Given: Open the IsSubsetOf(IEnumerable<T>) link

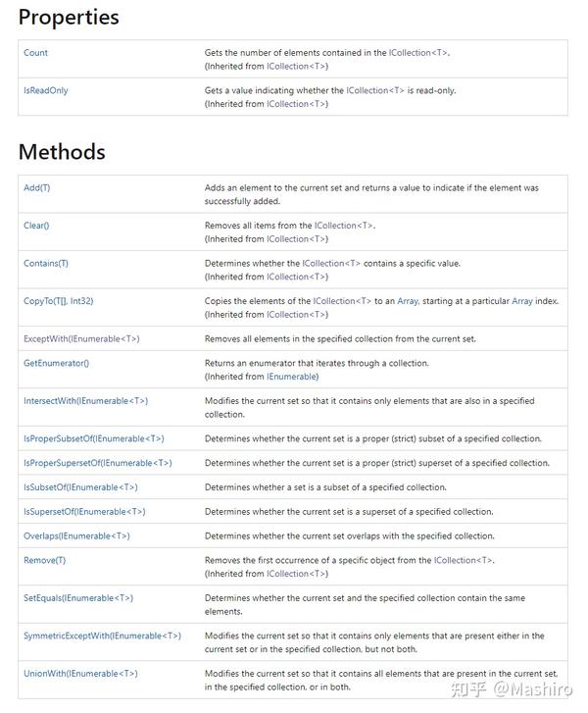Looking at the screenshot, I should click(80, 487).
